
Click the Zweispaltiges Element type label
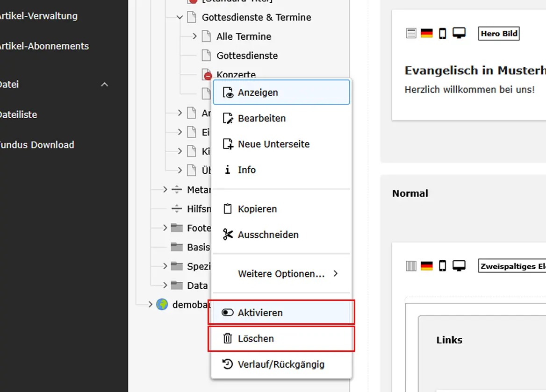512,266
